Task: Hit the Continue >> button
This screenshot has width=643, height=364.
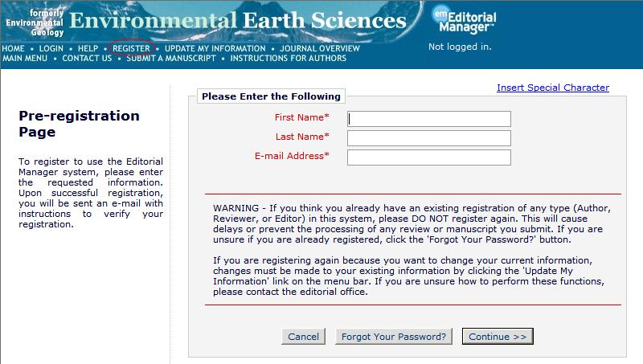Action: tap(498, 337)
